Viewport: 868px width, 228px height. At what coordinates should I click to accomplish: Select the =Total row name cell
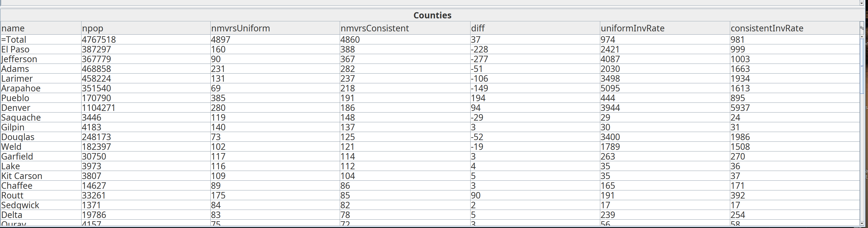pyautogui.click(x=41, y=40)
